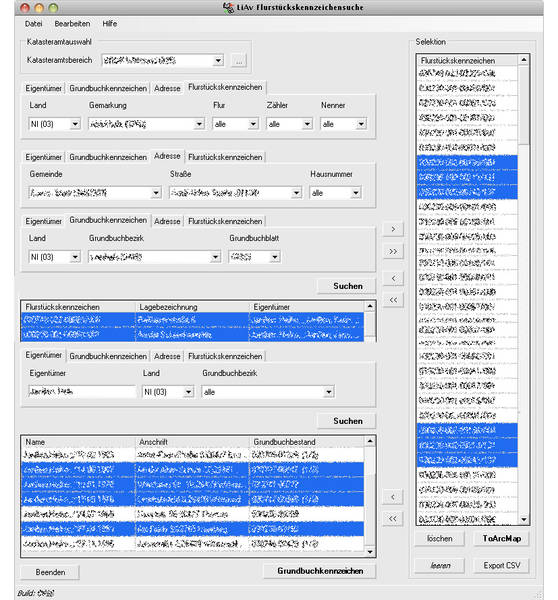Viewport: 558px width, 600px height.
Task: Open the Hausnummer dropdown
Action: [356, 193]
